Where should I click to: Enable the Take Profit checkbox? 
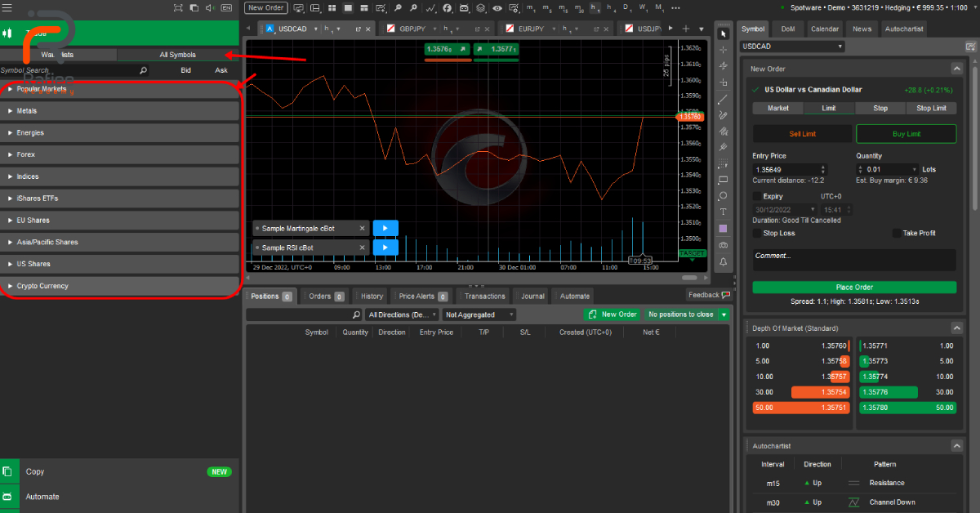897,233
